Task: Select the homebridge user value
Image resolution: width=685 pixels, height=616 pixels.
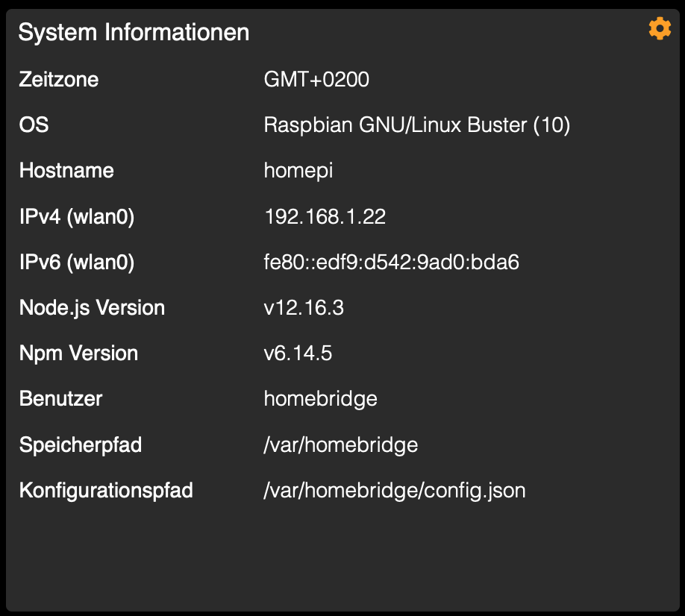Action: click(x=321, y=400)
